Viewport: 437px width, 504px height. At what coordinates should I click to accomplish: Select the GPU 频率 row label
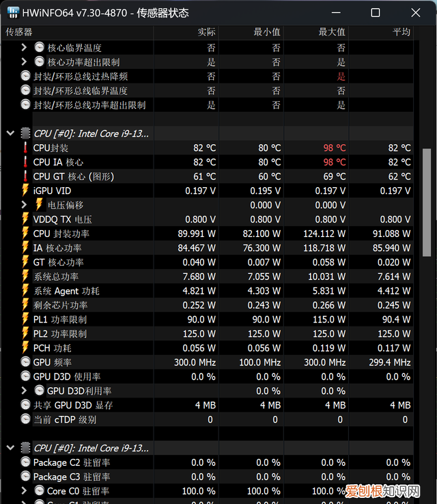coord(53,362)
